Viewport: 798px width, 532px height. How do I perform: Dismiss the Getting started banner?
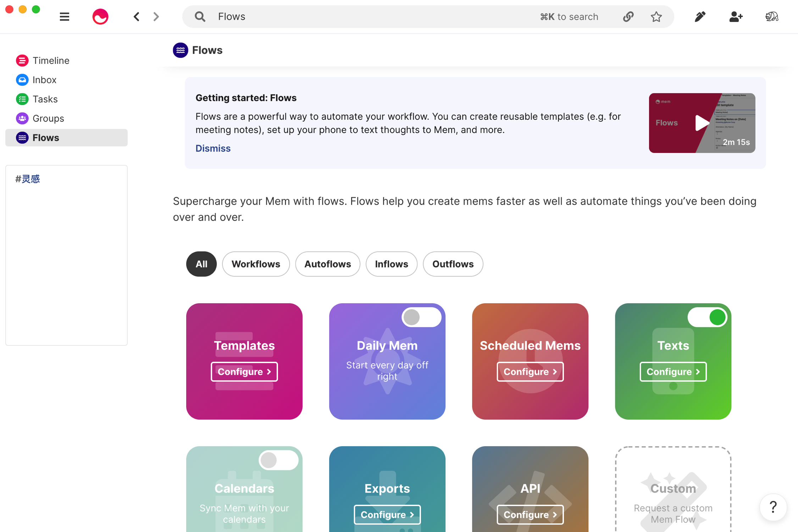click(213, 148)
